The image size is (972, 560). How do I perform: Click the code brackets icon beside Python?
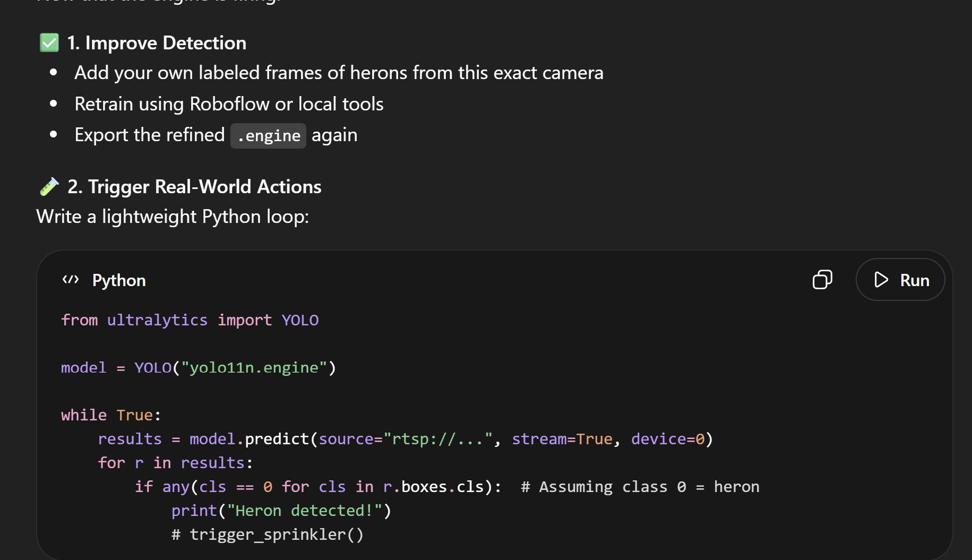click(71, 280)
